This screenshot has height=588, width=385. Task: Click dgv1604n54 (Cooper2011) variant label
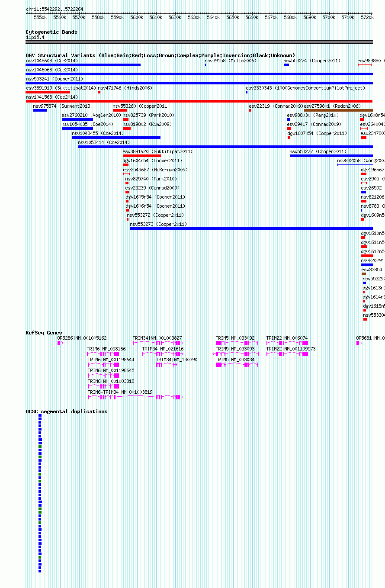(153, 161)
